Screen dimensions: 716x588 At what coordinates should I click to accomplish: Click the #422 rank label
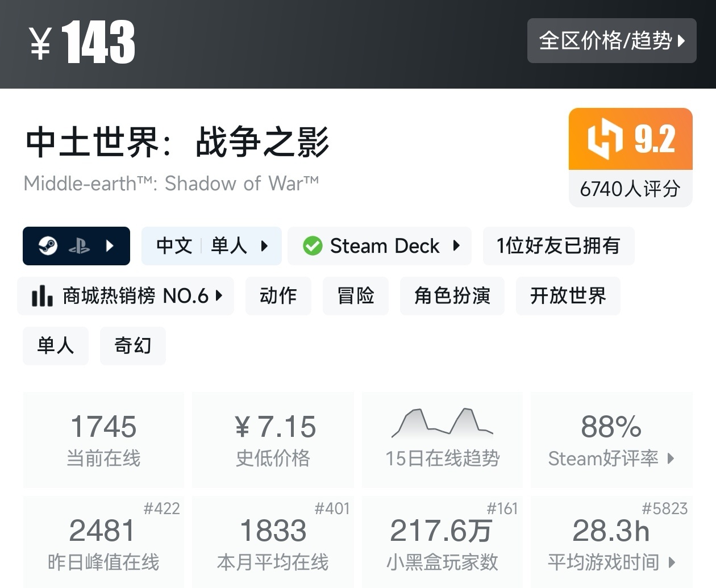click(161, 508)
